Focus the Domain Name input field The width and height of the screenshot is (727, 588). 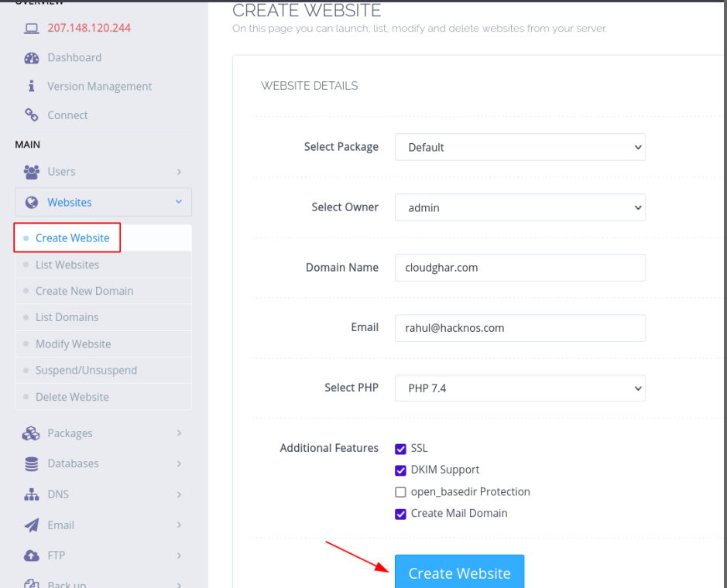520,268
